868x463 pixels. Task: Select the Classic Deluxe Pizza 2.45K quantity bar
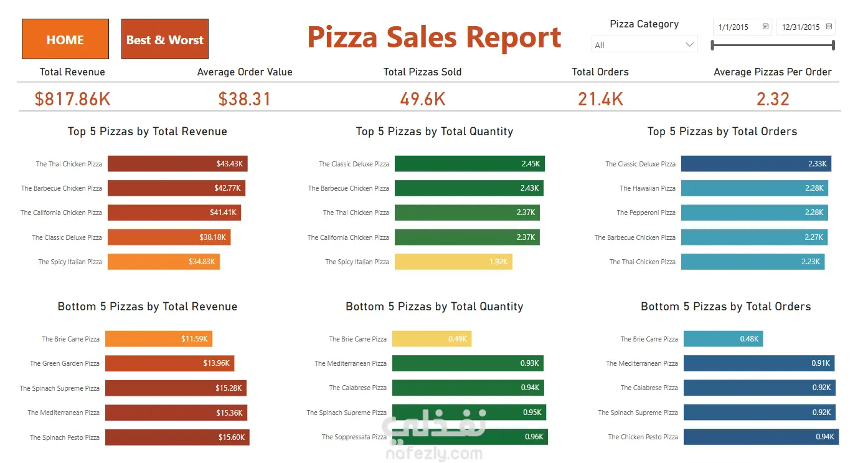point(469,164)
